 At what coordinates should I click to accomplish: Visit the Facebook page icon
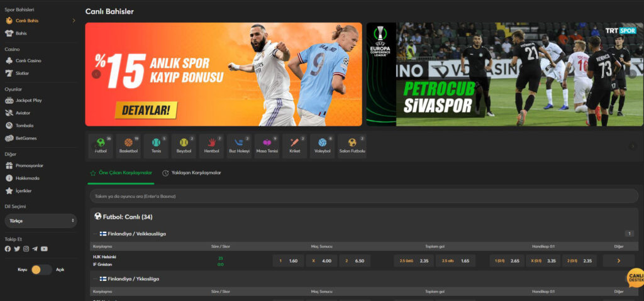(x=8, y=249)
